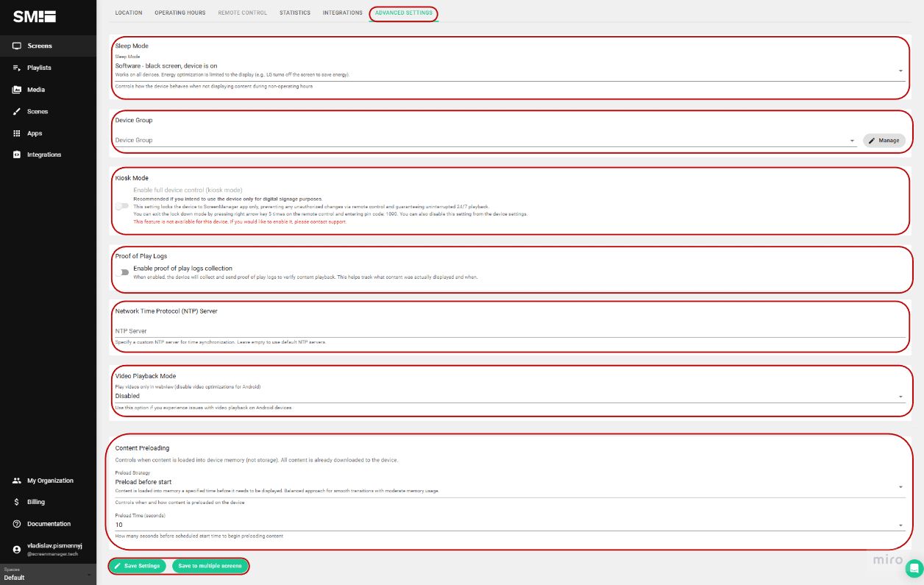Click the NTP Server input field
The height and width of the screenshot is (585, 924).
click(x=510, y=331)
